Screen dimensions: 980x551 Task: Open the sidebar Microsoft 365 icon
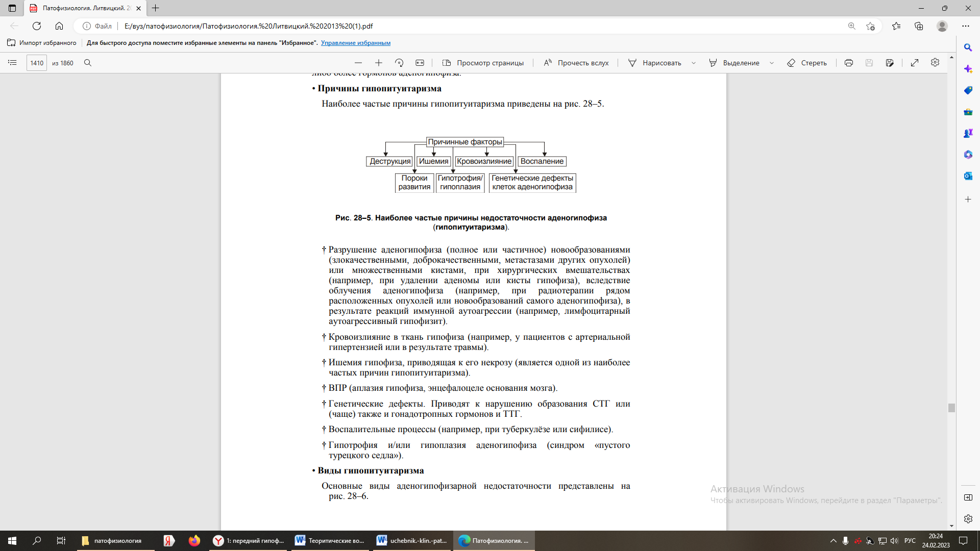968,155
